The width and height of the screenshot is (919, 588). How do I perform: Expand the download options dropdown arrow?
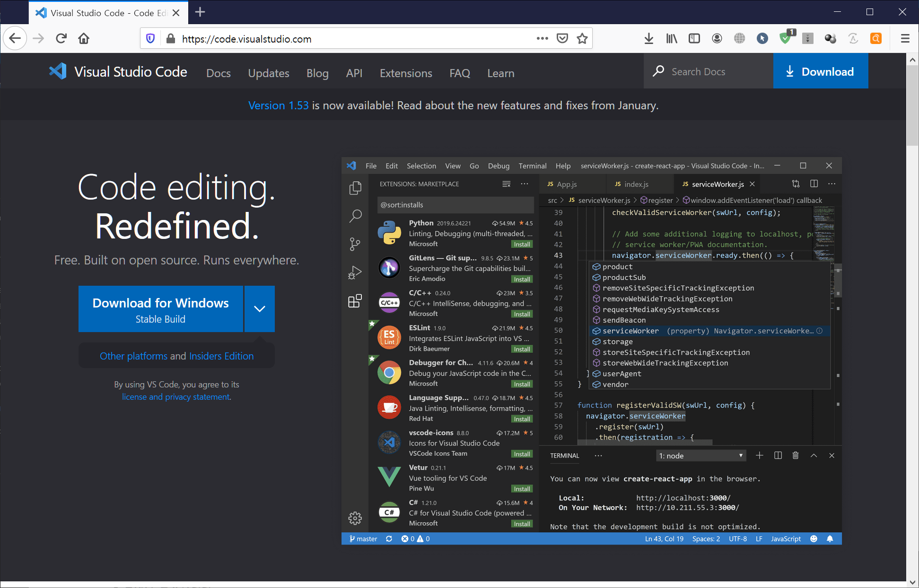coord(259,309)
